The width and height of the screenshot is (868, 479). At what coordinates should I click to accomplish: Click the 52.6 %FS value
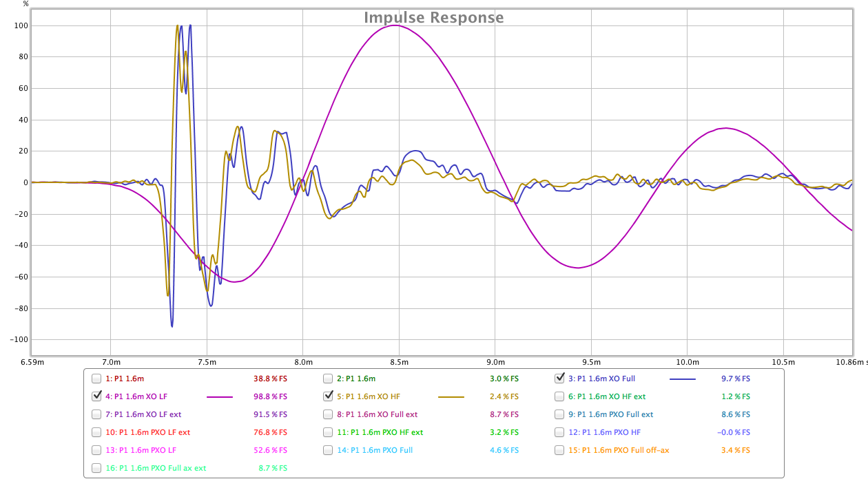pos(270,450)
